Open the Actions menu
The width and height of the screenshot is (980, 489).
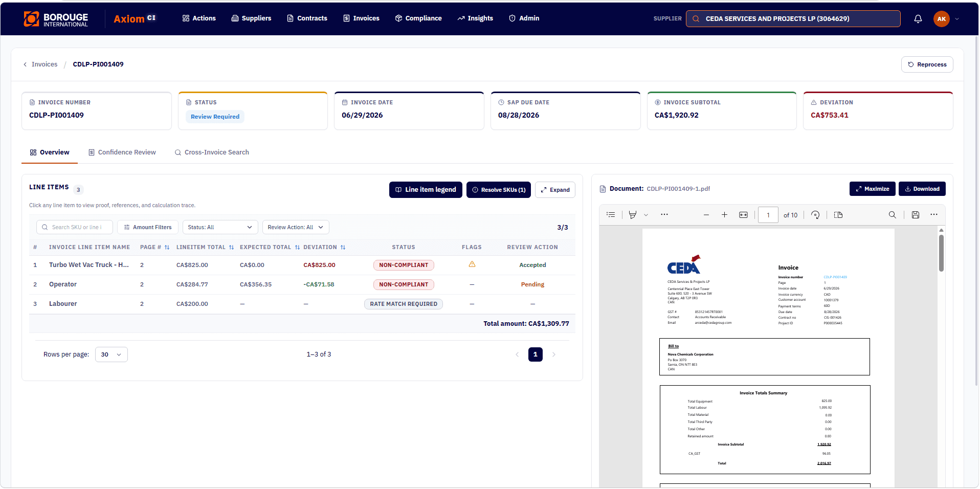(199, 18)
